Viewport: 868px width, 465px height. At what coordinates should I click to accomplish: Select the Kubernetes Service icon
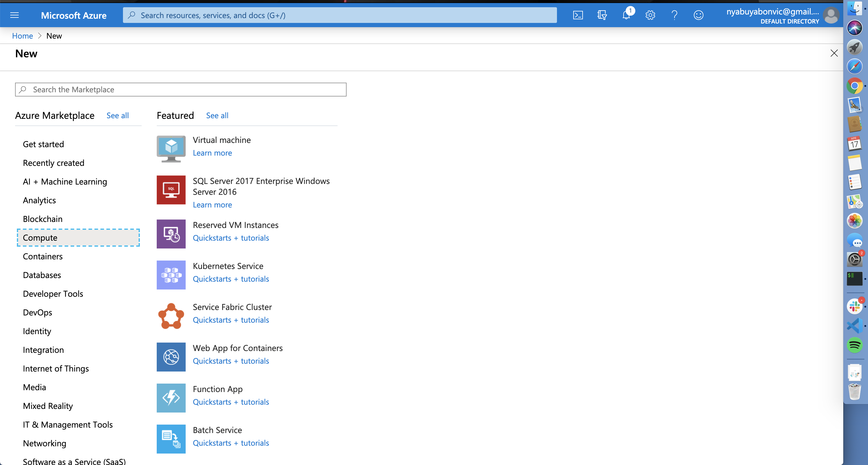point(171,275)
